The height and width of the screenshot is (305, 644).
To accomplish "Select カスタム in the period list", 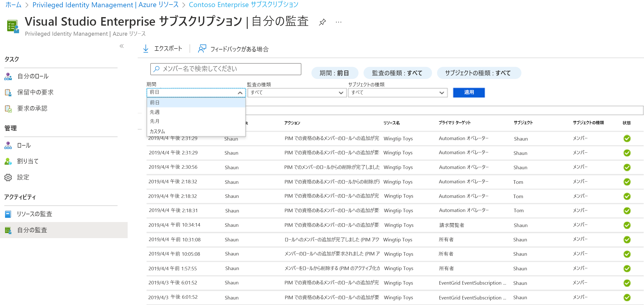I will 196,131.
